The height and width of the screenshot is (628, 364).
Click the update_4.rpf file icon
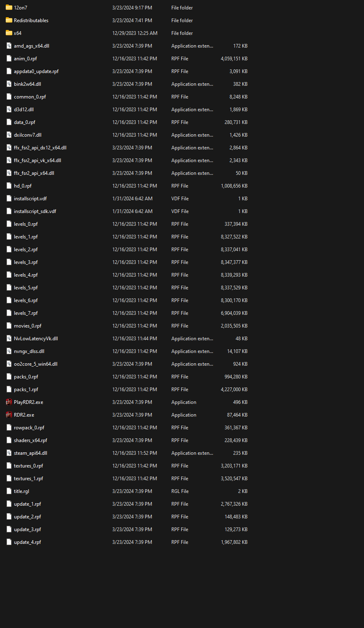click(x=9, y=542)
